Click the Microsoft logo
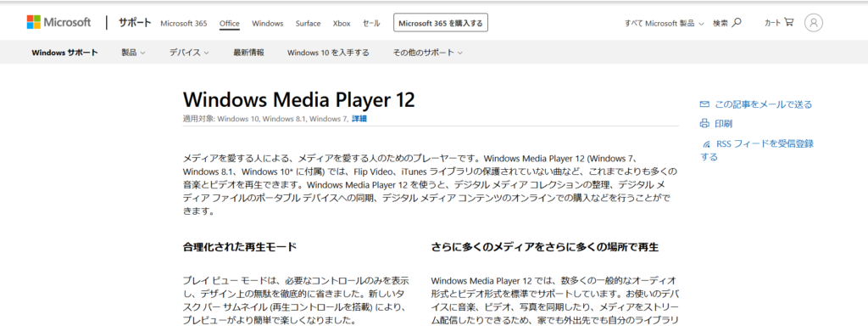Image resolution: width=868 pixels, height=326 pixels. 58,23
